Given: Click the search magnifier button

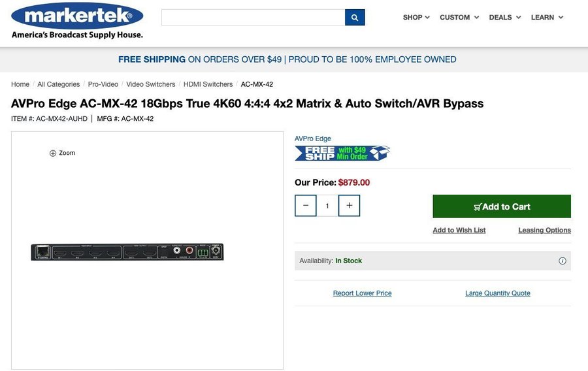Looking at the screenshot, I should 355,17.
